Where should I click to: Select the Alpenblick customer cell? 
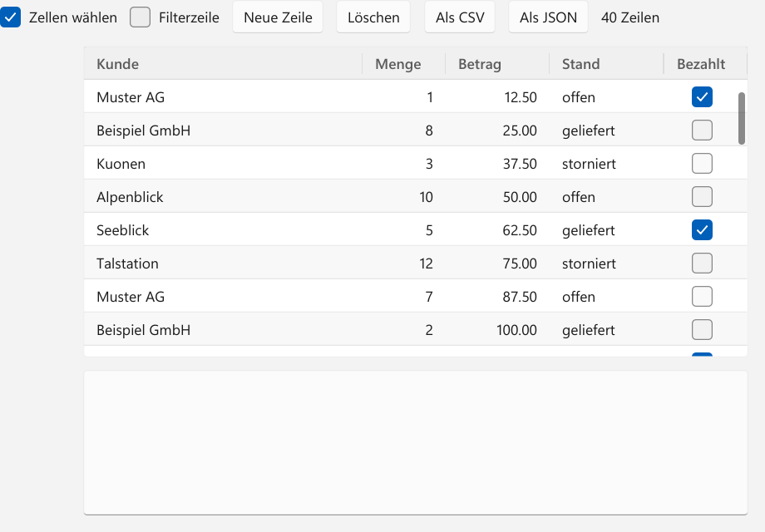click(223, 196)
